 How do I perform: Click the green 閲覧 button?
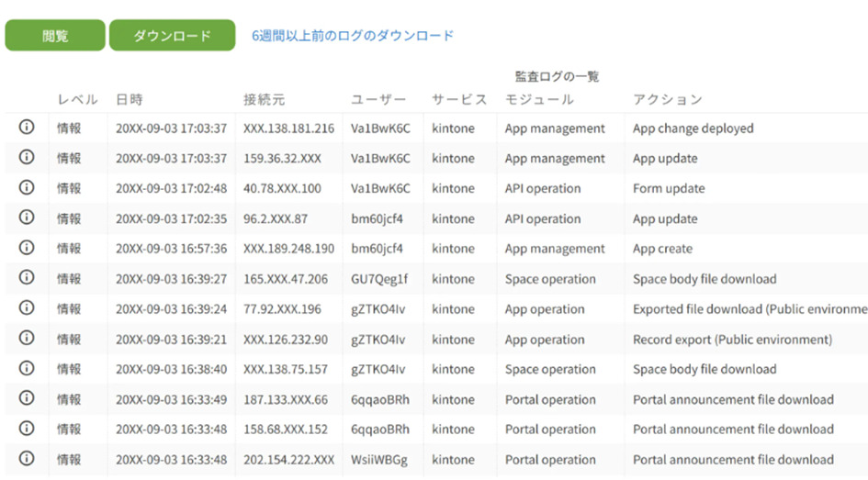54,36
